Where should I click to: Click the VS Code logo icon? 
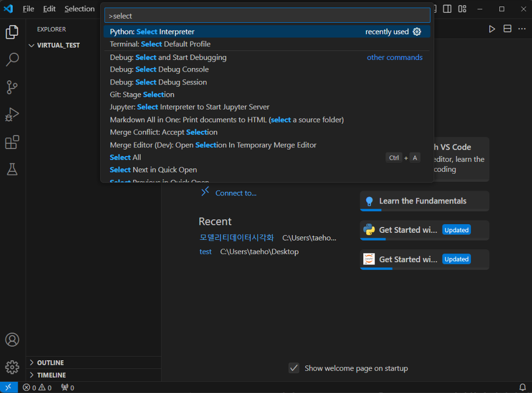coord(8,9)
